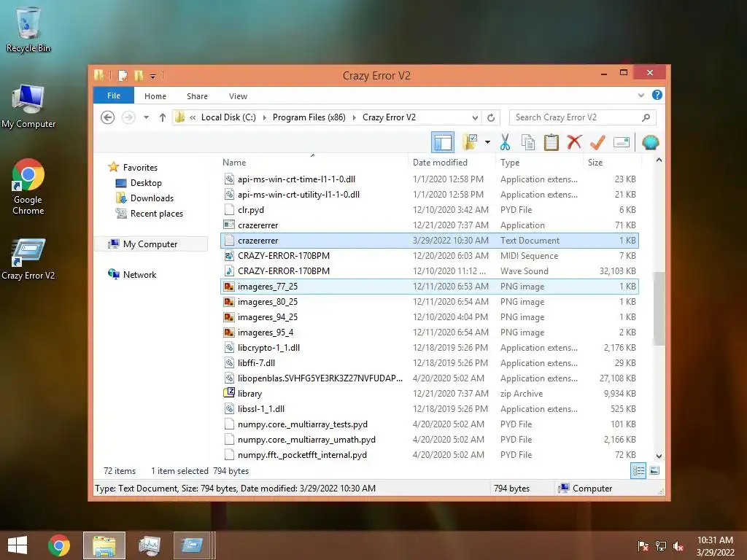Open the File menu tab
Screen dimensions: 747x560
pos(114,96)
